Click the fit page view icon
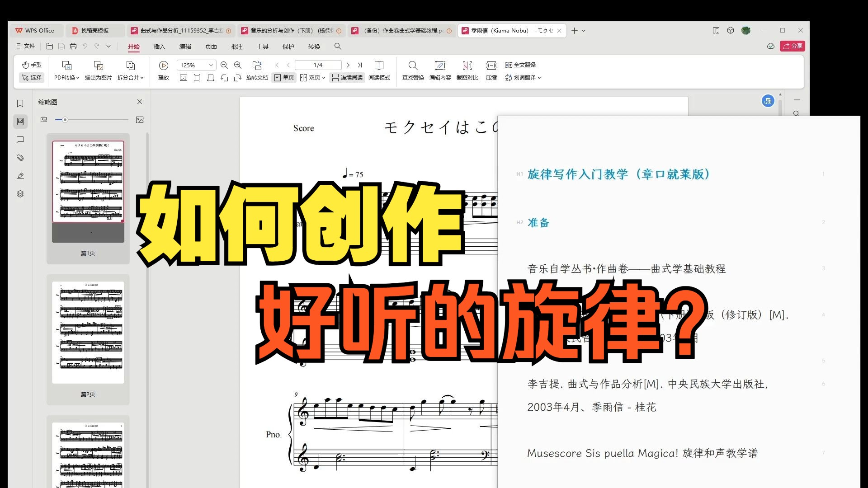Screen dimensions: 868x488 (197, 78)
